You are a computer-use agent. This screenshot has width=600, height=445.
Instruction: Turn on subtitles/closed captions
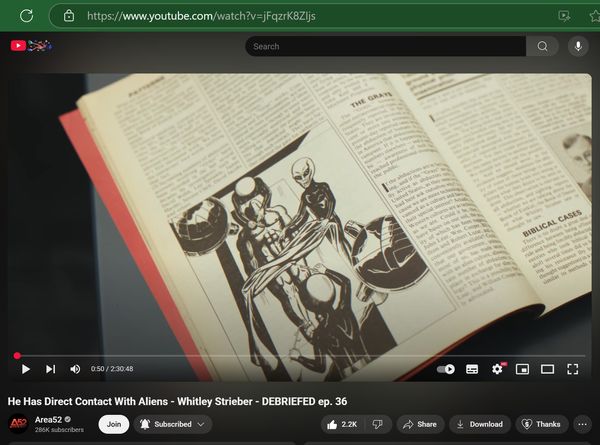[472, 369]
